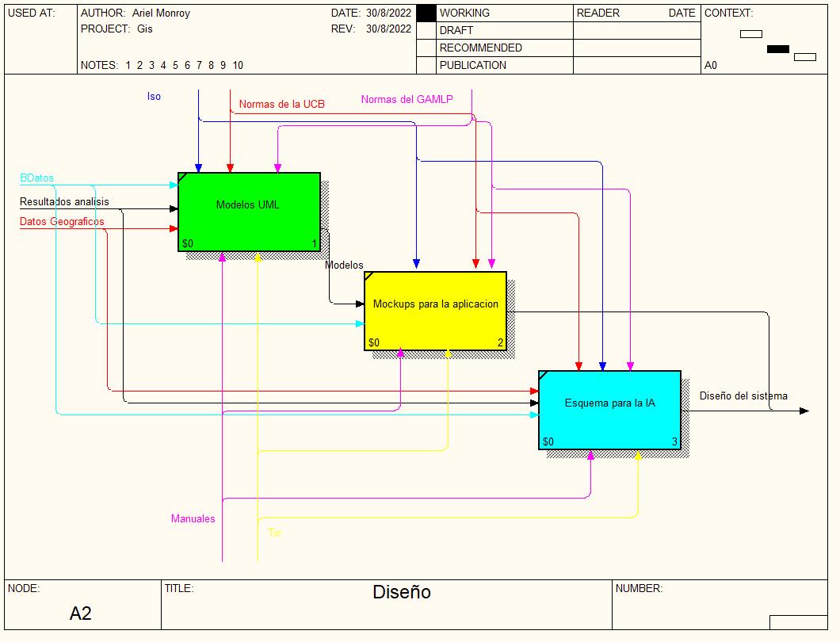Click the Diseño diagram title text
840x642 pixels.
click(402, 592)
